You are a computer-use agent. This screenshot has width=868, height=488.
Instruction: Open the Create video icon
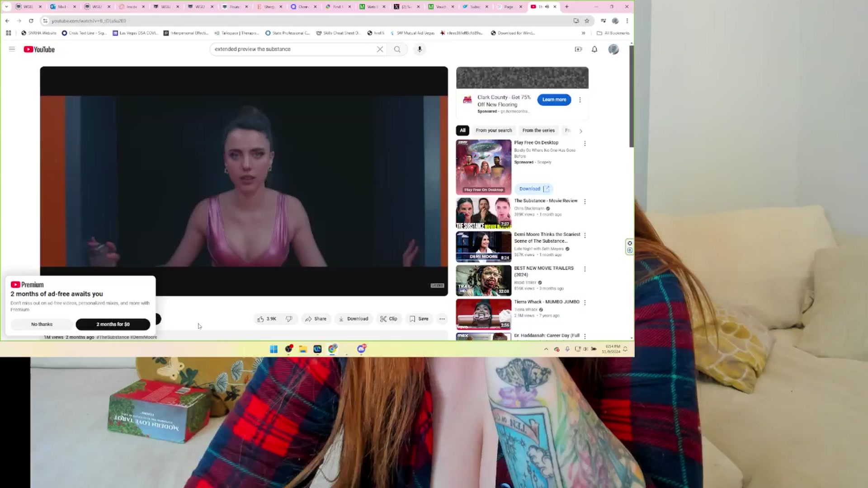click(578, 49)
